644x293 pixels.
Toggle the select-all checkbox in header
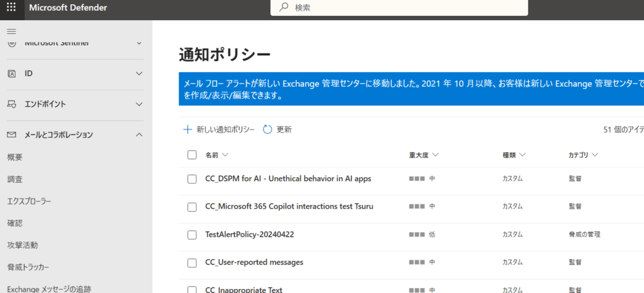pyautogui.click(x=192, y=155)
